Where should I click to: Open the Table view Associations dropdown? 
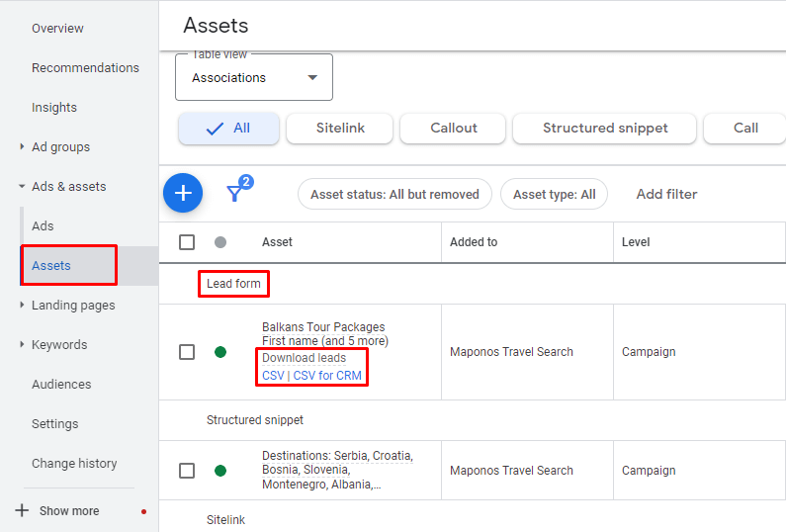(x=254, y=78)
